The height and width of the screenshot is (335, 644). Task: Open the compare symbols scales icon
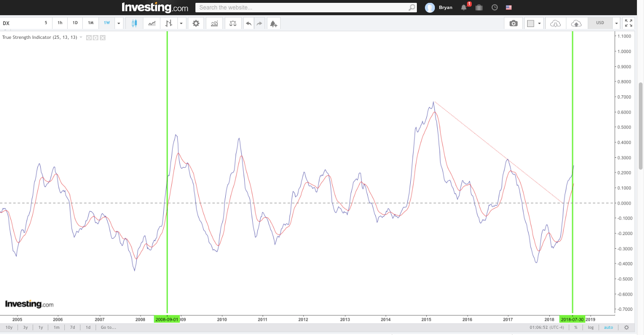coord(232,23)
